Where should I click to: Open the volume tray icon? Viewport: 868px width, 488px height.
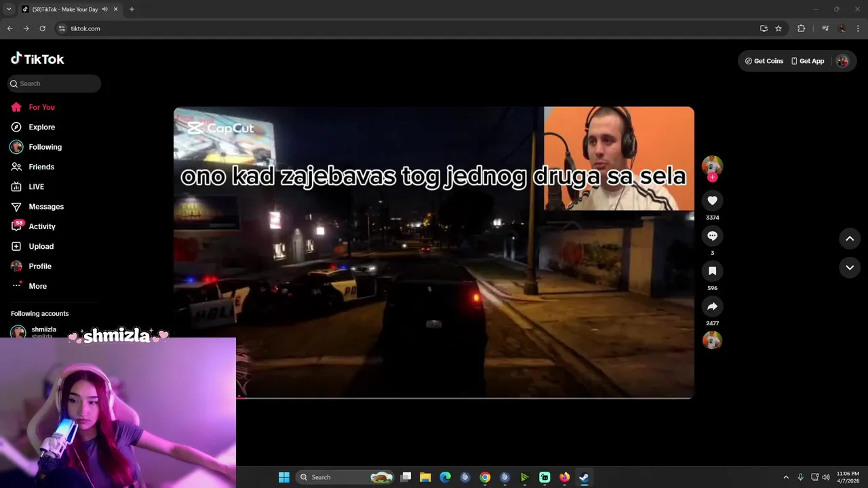(825, 477)
